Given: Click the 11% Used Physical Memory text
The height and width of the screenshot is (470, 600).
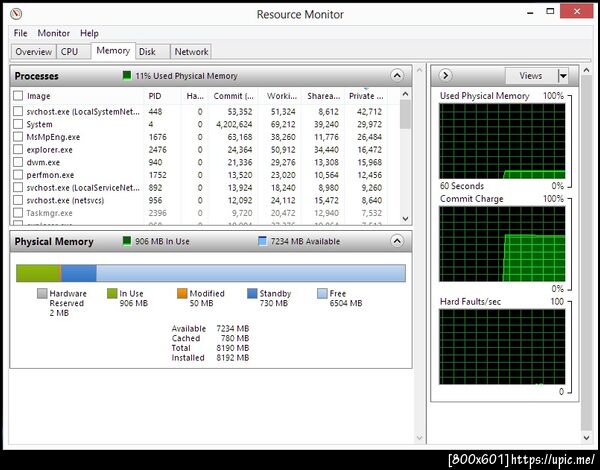Looking at the screenshot, I should (186, 76).
